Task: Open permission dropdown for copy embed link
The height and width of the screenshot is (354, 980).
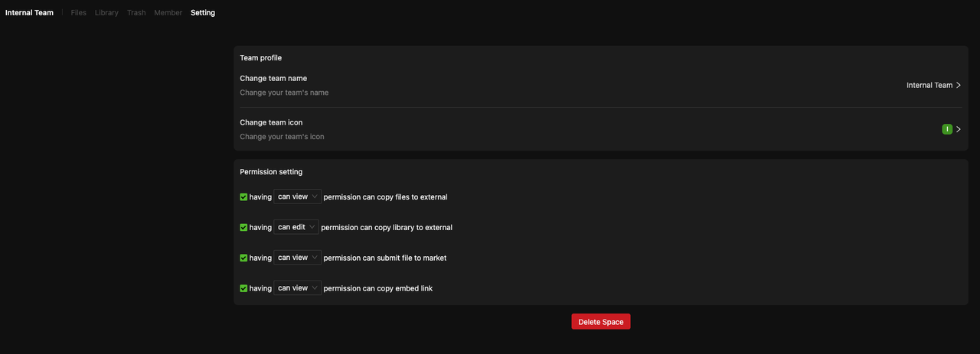Action: (297, 288)
